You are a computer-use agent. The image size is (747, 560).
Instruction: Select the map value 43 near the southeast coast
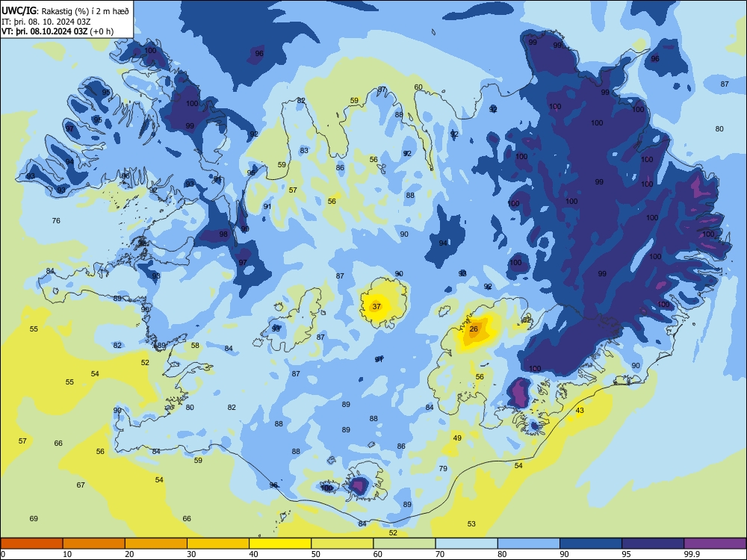click(580, 411)
